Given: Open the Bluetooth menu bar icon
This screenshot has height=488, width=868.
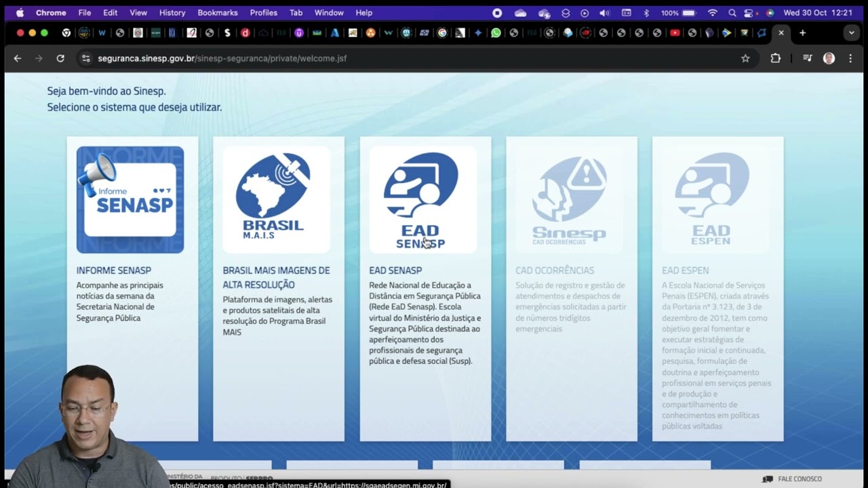Looking at the screenshot, I should (646, 13).
